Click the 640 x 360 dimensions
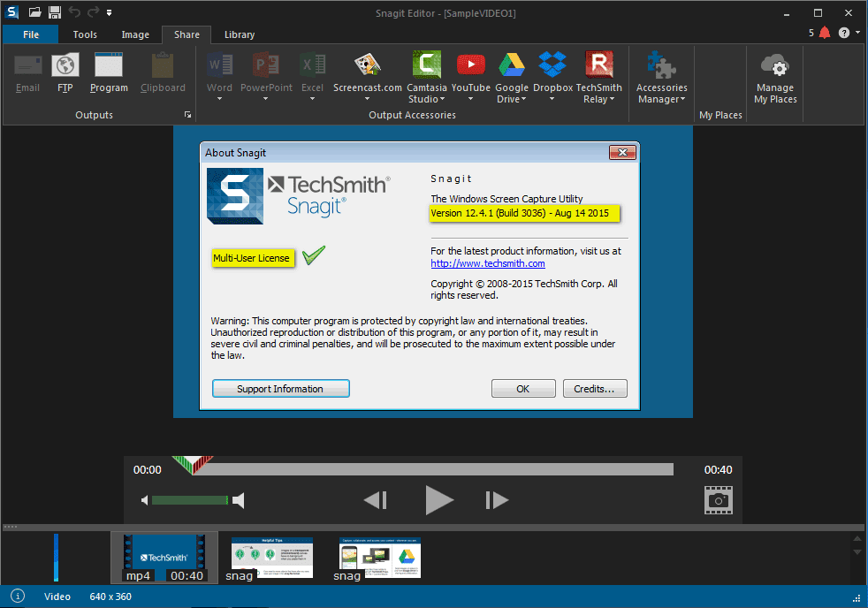 click(110, 597)
